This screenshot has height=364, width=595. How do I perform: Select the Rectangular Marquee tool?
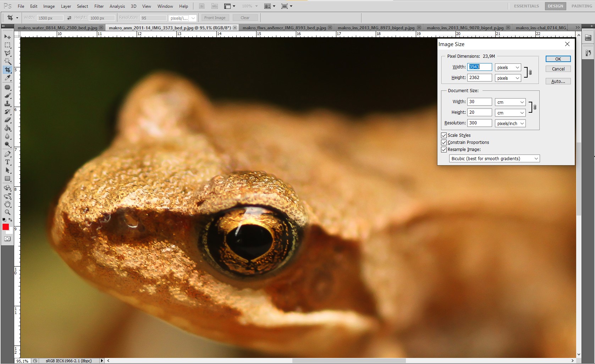point(7,45)
